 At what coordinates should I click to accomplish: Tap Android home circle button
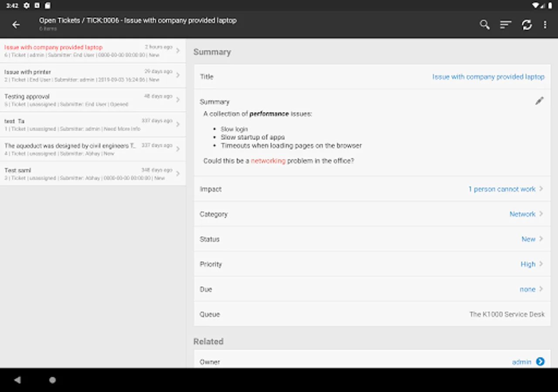coord(52,380)
